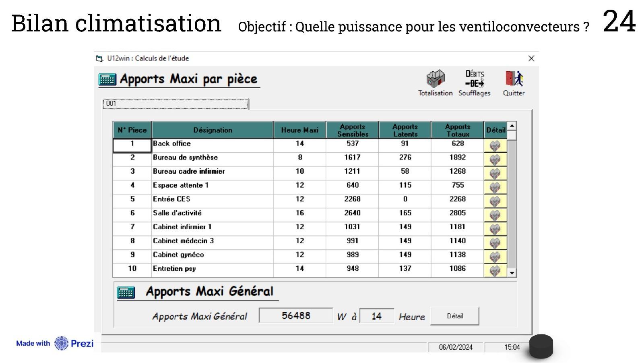Viewport: 644px width, 363px height.
Task: Click the 15:04 time in status bar
Action: [x=512, y=347]
